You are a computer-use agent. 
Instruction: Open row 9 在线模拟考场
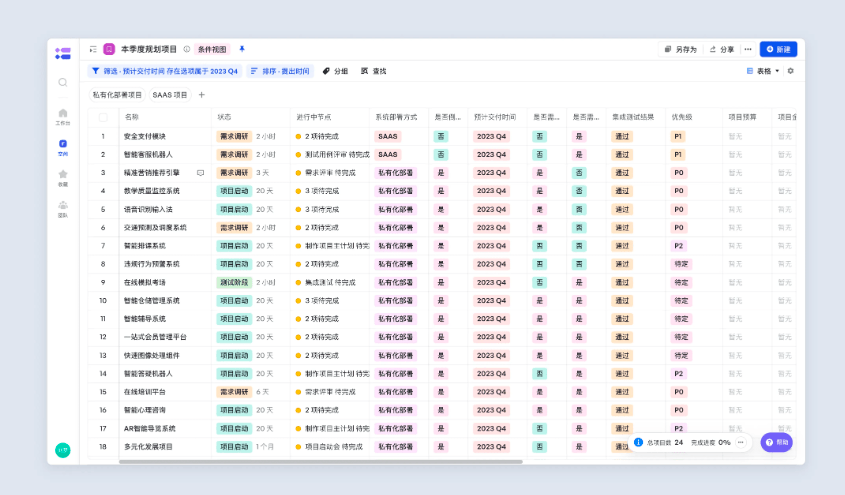coord(144,282)
